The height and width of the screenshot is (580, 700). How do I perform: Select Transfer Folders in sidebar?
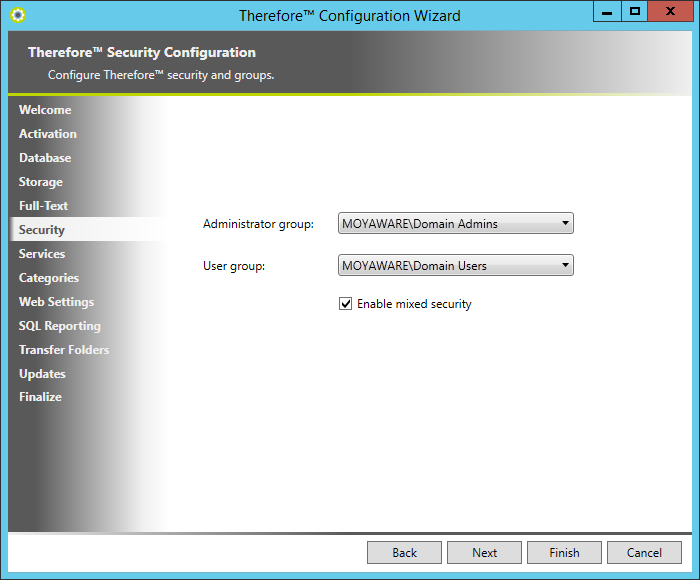64,350
